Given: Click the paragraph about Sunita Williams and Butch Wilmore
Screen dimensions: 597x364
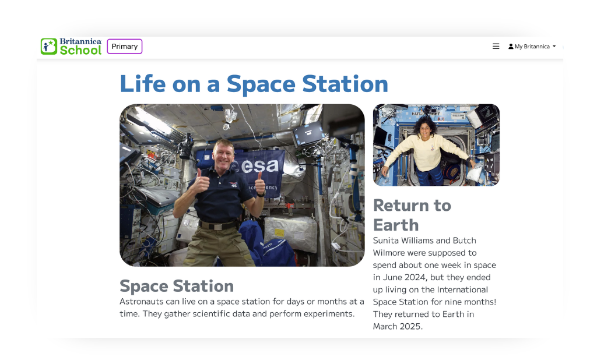Looking at the screenshot, I should [x=434, y=284].
